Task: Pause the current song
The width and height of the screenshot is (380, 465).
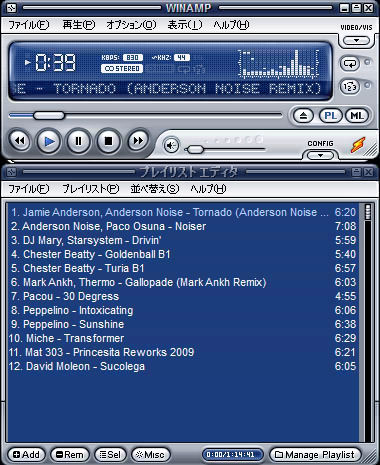Action: coord(79,141)
